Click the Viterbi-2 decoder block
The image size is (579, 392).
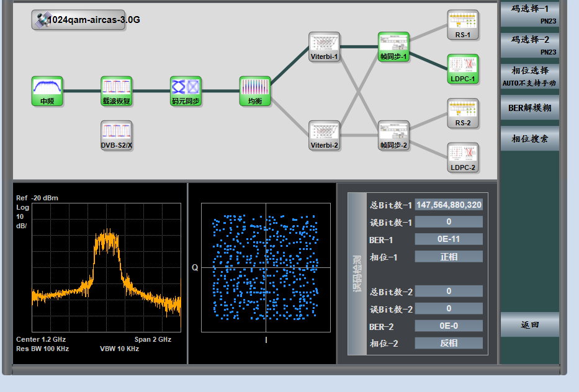(x=325, y=135)
